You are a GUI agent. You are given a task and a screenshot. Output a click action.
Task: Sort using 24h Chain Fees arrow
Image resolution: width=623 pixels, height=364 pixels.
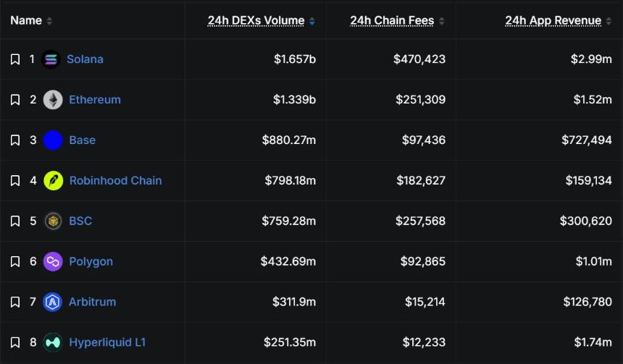(x=441, y=21)
